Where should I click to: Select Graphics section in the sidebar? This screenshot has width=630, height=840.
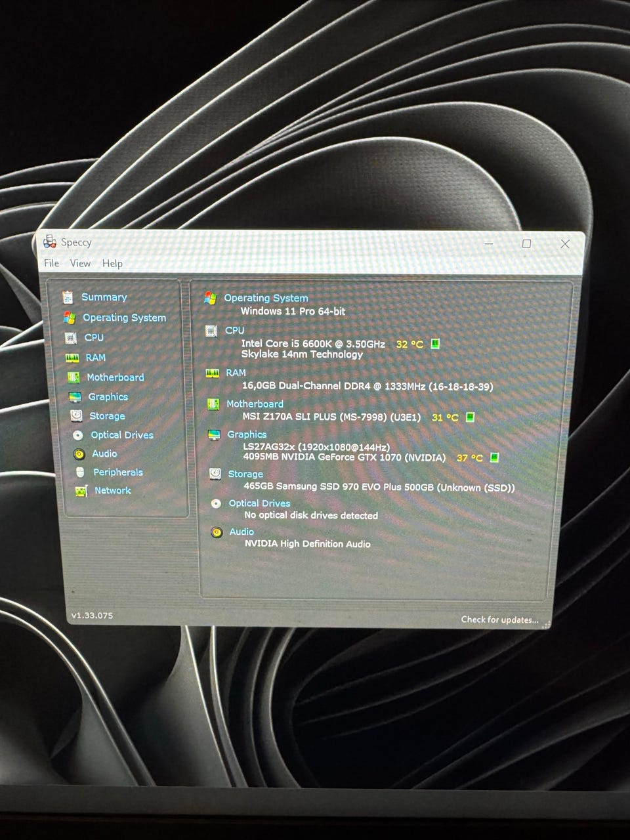[x=108, y=397]
